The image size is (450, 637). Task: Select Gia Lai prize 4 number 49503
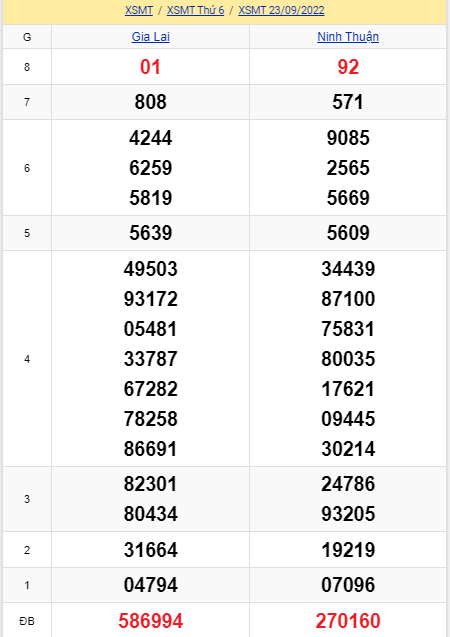pyautogui.click(x=151, y=269)
